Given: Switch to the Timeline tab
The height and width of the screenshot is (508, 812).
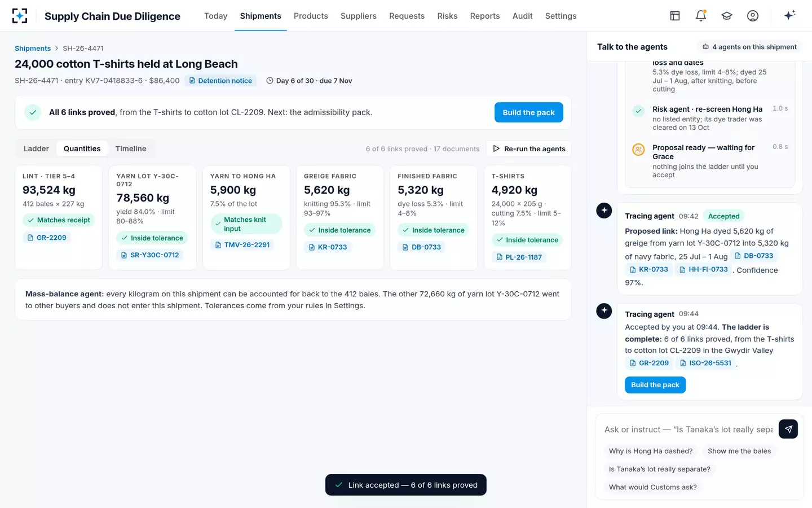Looking at the screenshot, I should [x=131, y=148].
